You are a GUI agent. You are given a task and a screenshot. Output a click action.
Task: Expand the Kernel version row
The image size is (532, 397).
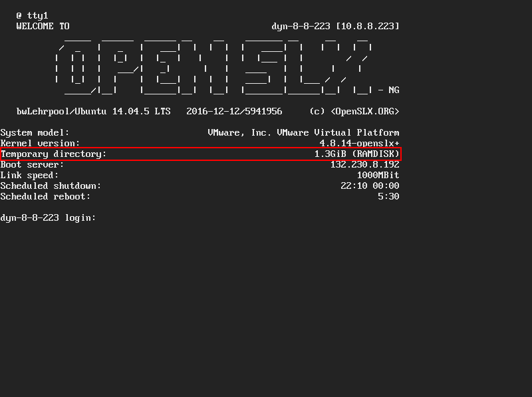coord(40,143)
